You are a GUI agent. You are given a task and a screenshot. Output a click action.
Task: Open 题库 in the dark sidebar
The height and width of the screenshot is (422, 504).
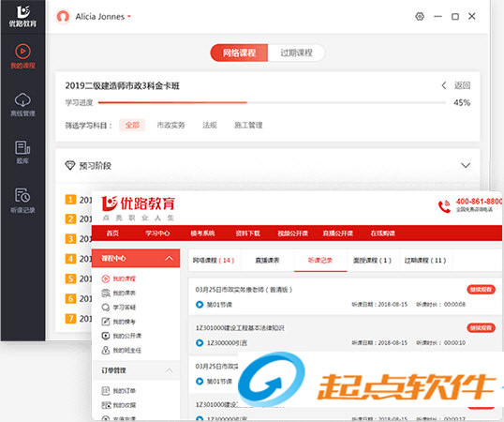coord(22,152)
